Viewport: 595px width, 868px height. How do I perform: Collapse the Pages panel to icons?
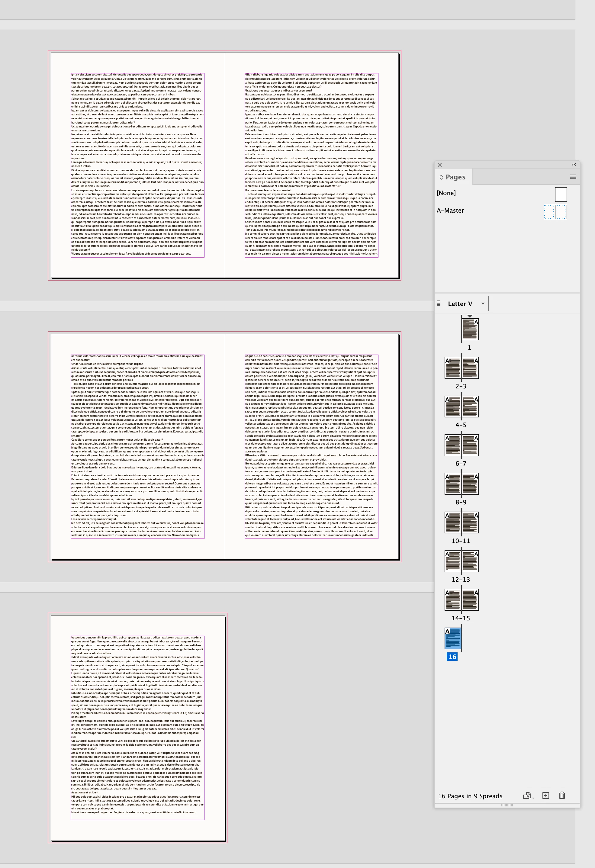(x=574, y=165)
